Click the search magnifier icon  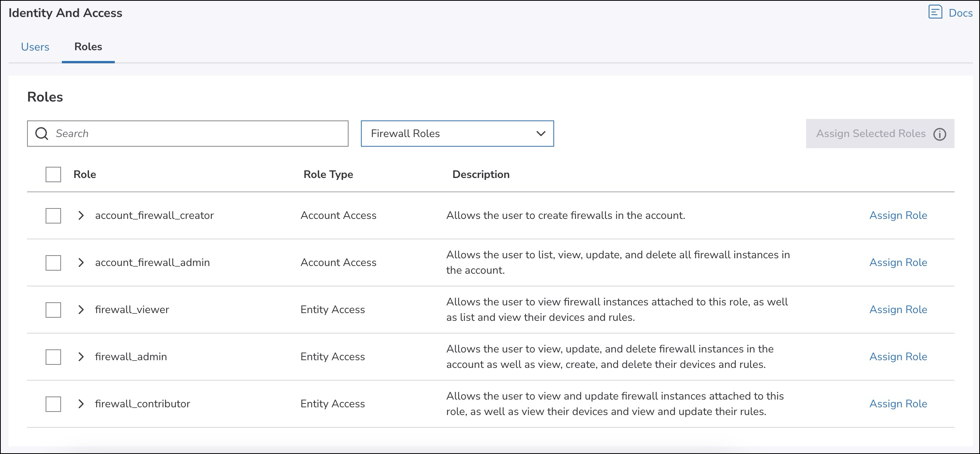[42, 134]
